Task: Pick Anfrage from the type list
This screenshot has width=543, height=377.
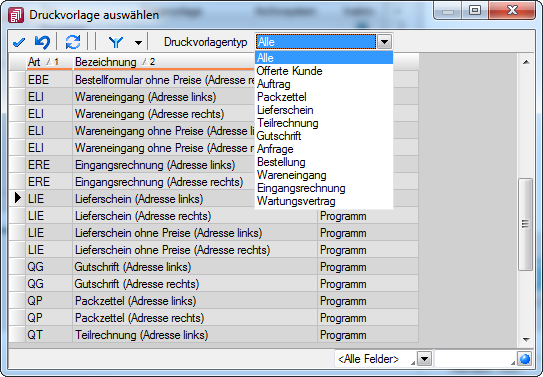Action: (x=324, y=149)
